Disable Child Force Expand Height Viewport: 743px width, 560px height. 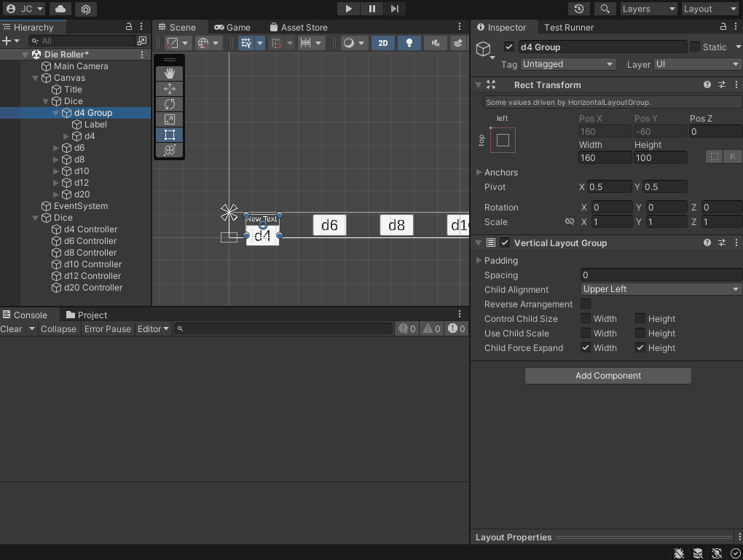pyautogui.click(x=640, y=348)
